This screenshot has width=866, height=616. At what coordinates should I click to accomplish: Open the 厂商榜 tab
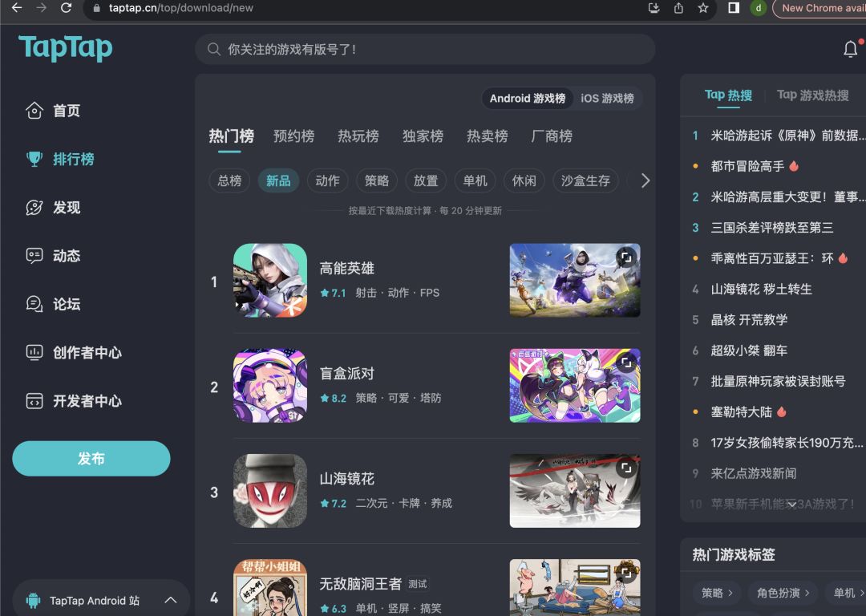pyautogui.click(x=552, y=136)
